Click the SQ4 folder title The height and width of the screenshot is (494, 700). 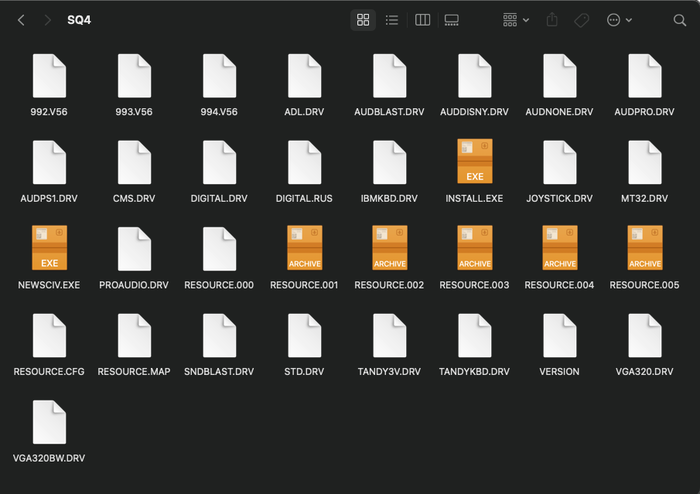(x=79, y=20)
